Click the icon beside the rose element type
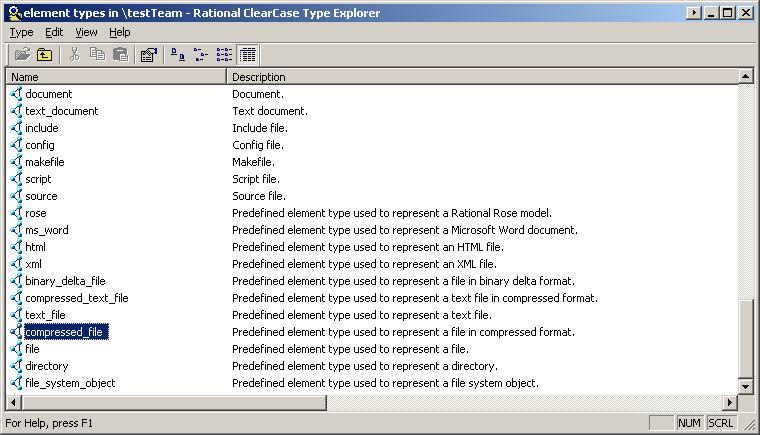760x435 pixels. click(x=16, y=213)
